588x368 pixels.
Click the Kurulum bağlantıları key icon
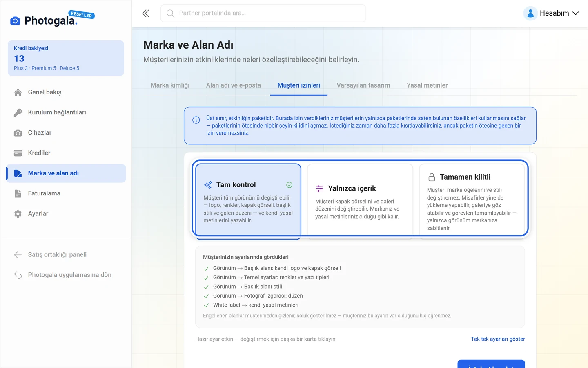coord(18,112)
